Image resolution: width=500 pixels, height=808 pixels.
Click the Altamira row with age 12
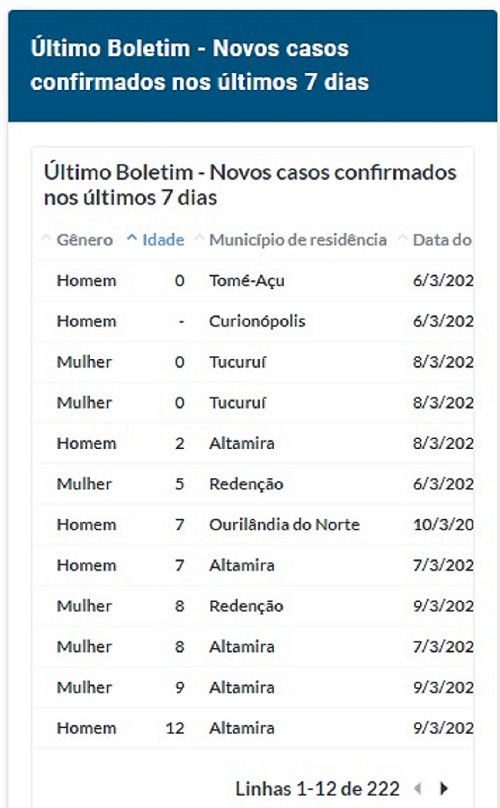254,728
